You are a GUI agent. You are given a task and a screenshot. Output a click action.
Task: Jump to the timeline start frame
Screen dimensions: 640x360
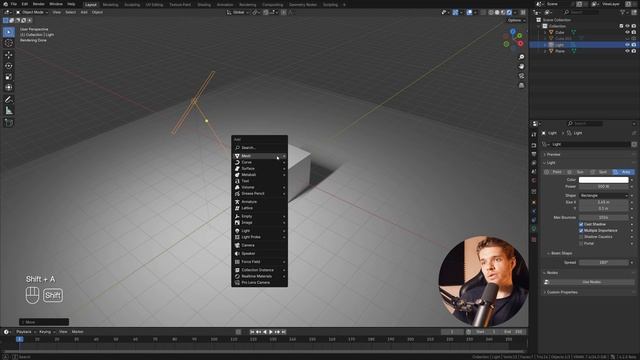coord(252,332)
